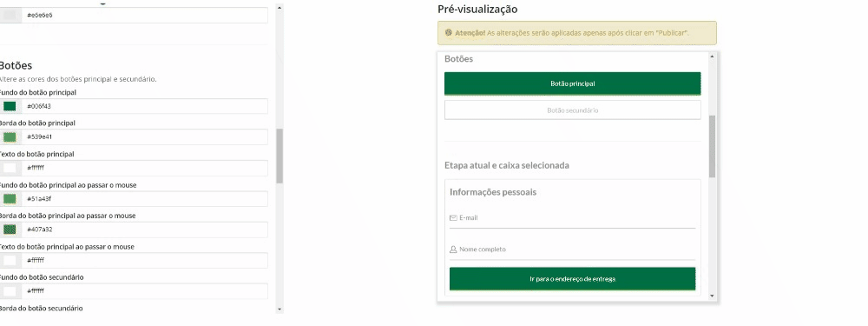Edit the Texto do botão principal ao passar o mouse hex field

[145, 261]
